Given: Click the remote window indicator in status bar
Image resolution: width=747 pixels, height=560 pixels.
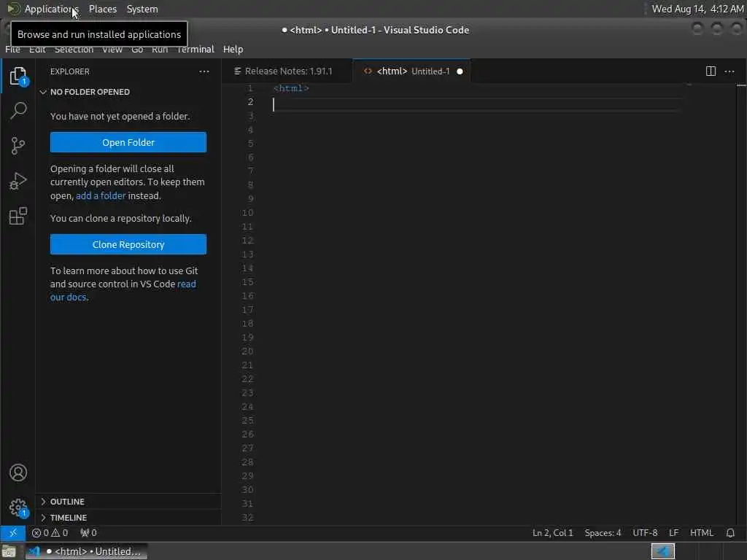Looking at the screenshot, I should tap(13, 533).
